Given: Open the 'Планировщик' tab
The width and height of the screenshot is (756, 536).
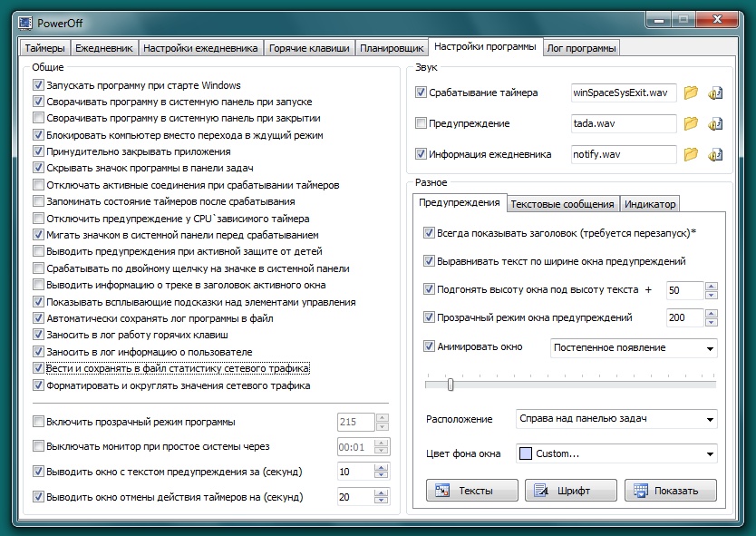Looking at the screenshot, I should (392, 48).
